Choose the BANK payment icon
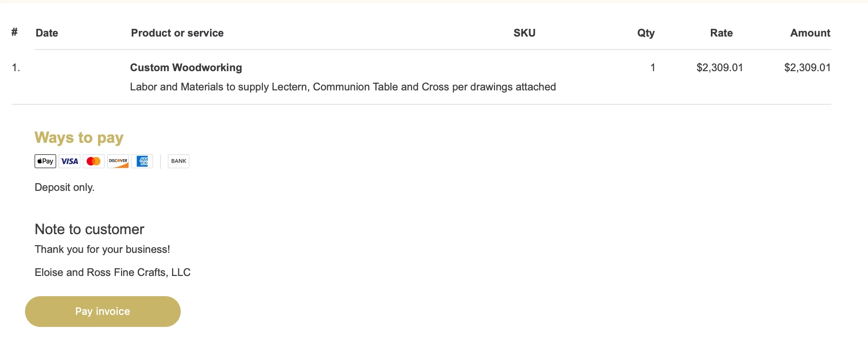Image resolution: width=868 pixels, height=350 pixels. [178, 161]
